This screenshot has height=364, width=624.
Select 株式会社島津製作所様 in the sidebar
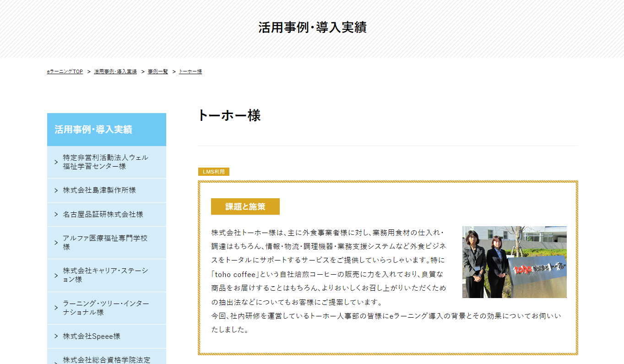99,190
